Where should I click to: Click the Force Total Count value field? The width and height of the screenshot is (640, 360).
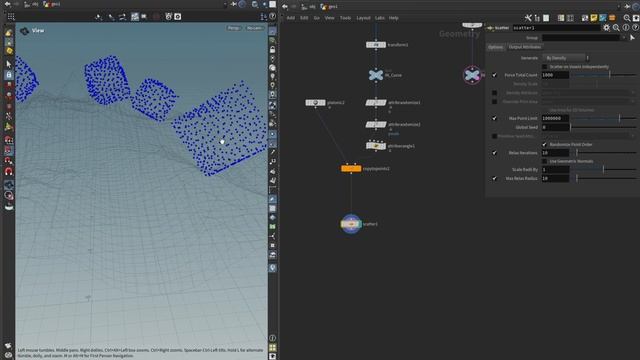[x=555, y=75]
